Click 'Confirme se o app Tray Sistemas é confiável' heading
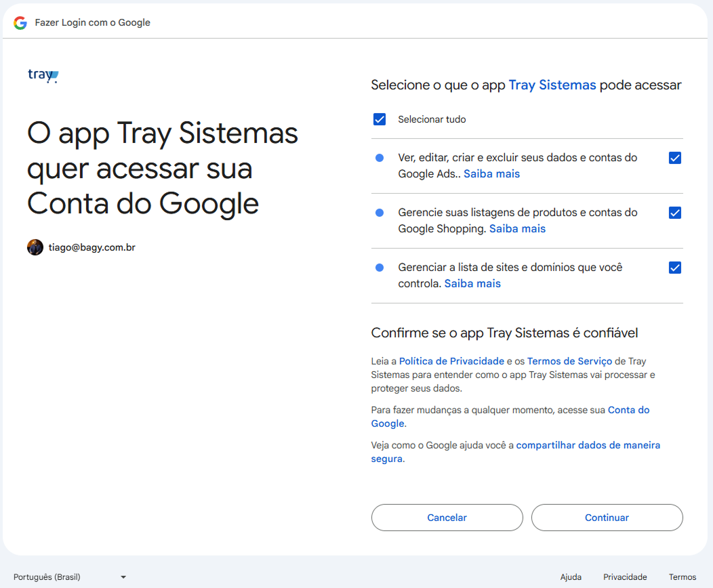 504,333
